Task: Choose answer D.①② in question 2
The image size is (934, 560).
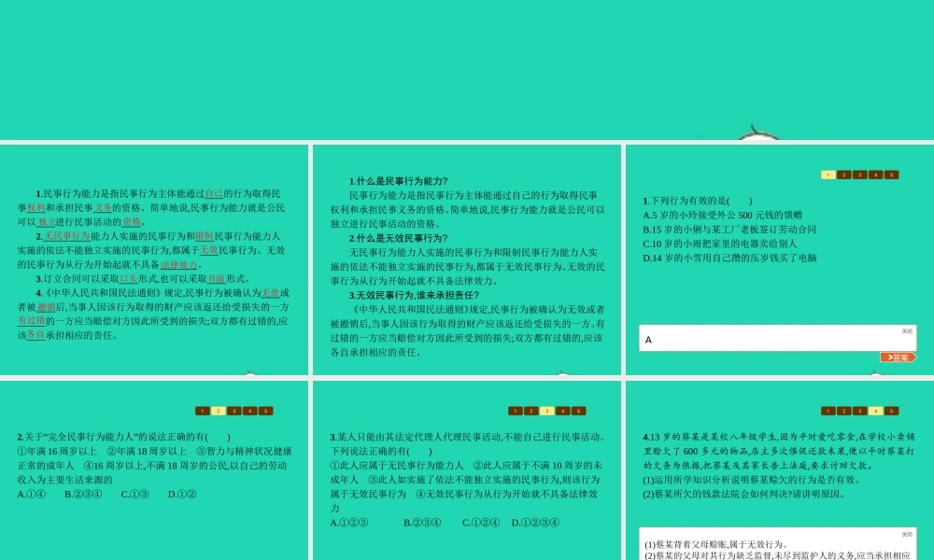Action: [182, 495]
